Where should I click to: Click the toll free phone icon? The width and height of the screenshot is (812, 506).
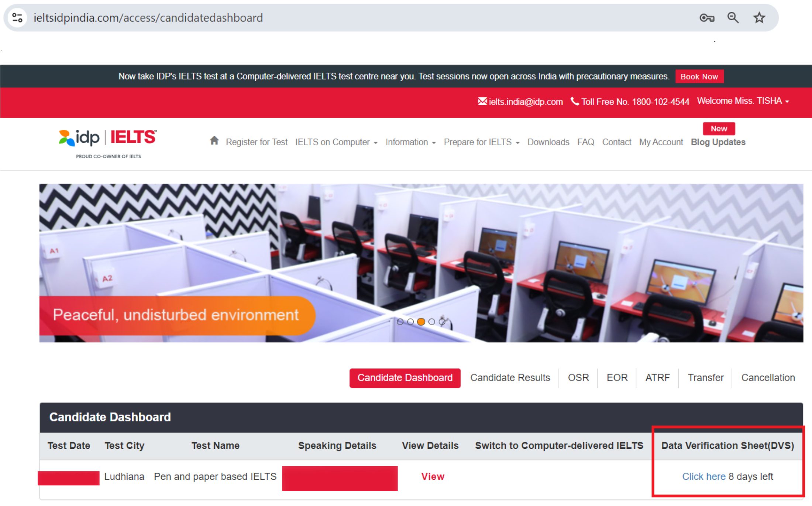pos(574,101)
